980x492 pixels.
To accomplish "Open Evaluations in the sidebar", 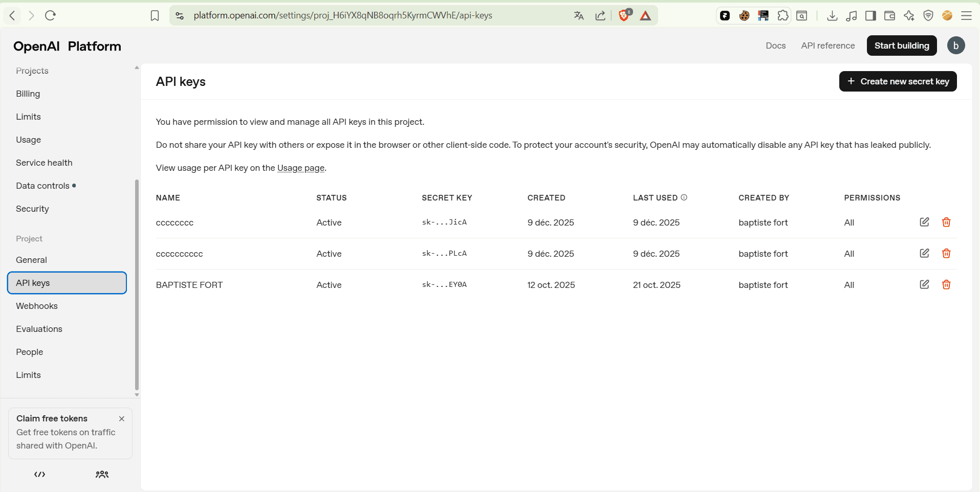I will click(x=39, y=329).
